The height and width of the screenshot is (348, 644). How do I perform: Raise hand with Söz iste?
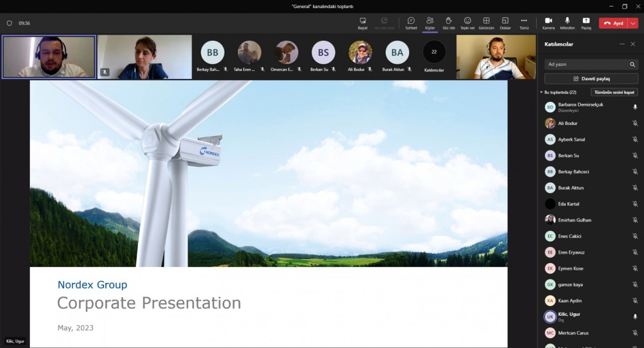click(448, 21)
